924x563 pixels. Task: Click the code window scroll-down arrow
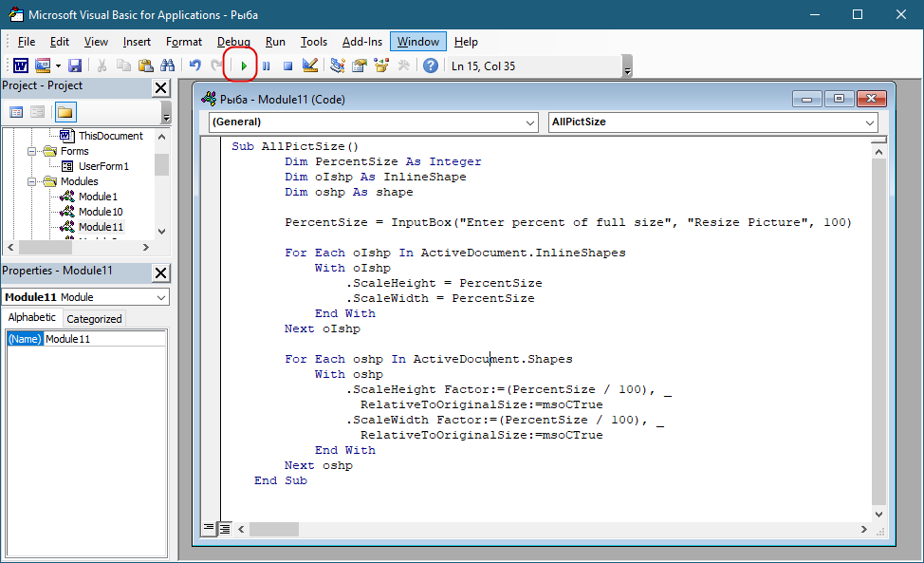pyautogui.click(x=878, y=514)
